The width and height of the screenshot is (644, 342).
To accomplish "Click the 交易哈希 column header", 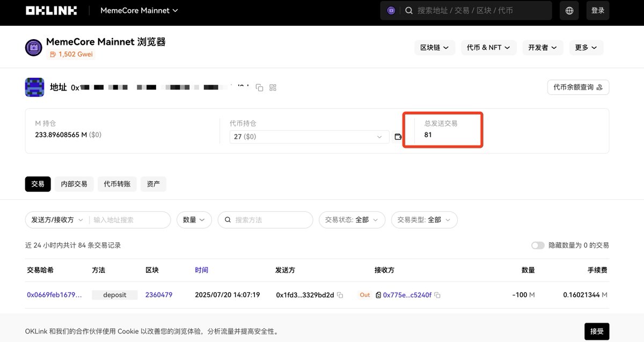I will coord(40,270).
